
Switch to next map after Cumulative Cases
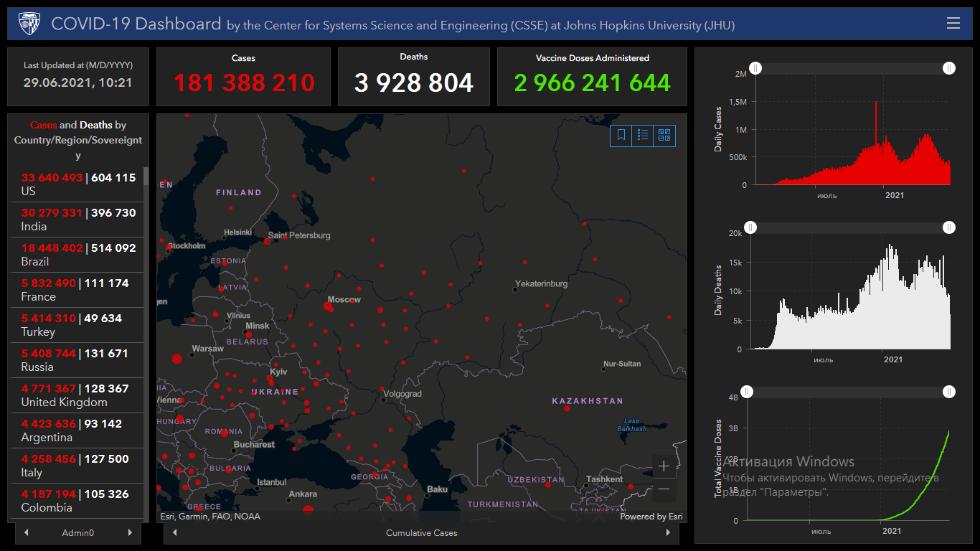coord(668,533)
